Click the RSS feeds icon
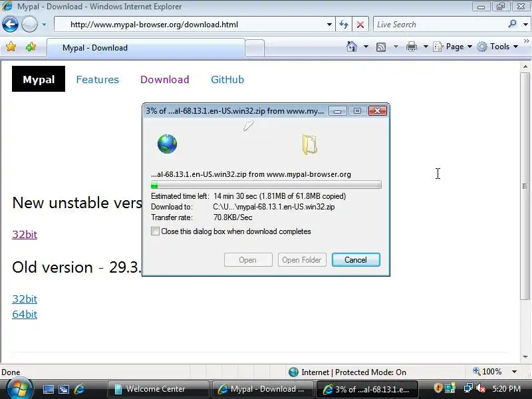Image resolution: width=532 pixels, height=399 pixels. [381, 47]
